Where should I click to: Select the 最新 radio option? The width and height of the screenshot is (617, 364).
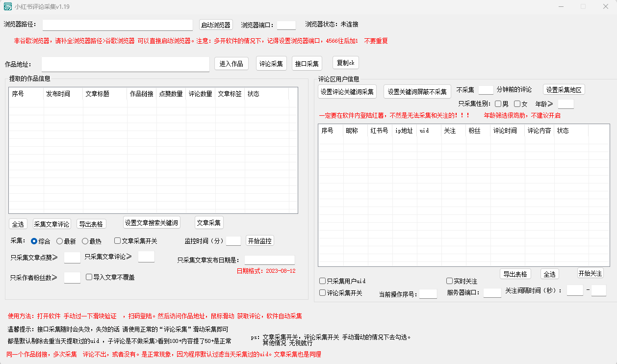[60, 241]
